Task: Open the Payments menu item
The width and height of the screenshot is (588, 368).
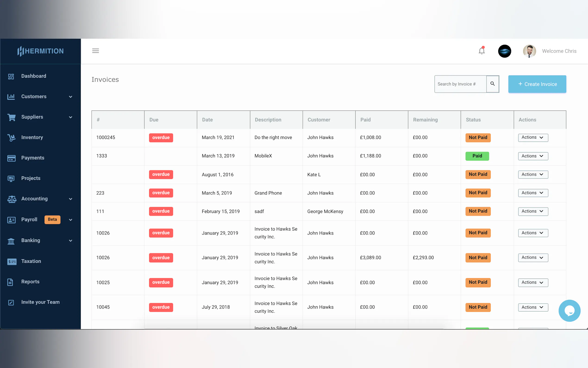Action: coord(33,158)
